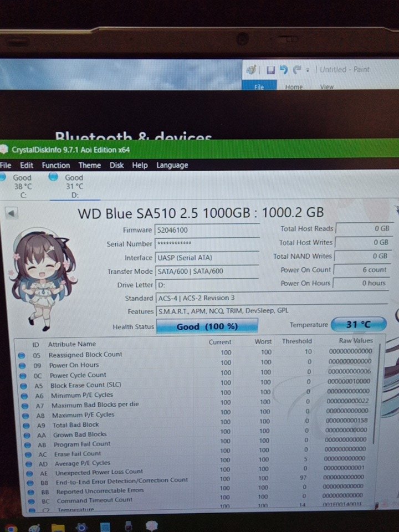Click the Features field listing S.M.A.R.T., APM
399x532 pixels.
tap(272, 311)
